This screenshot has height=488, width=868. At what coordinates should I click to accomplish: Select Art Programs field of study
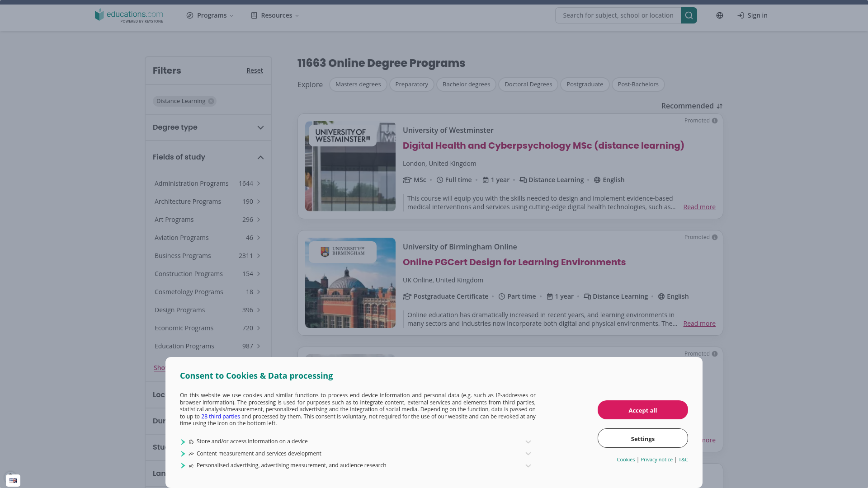click(x=208, y=220)
